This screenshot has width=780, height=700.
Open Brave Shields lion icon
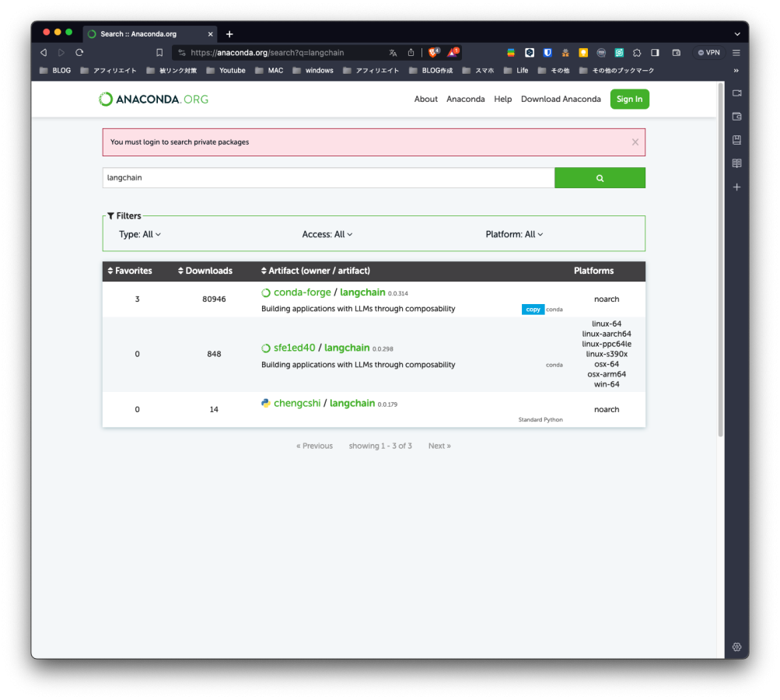(433, 52)
